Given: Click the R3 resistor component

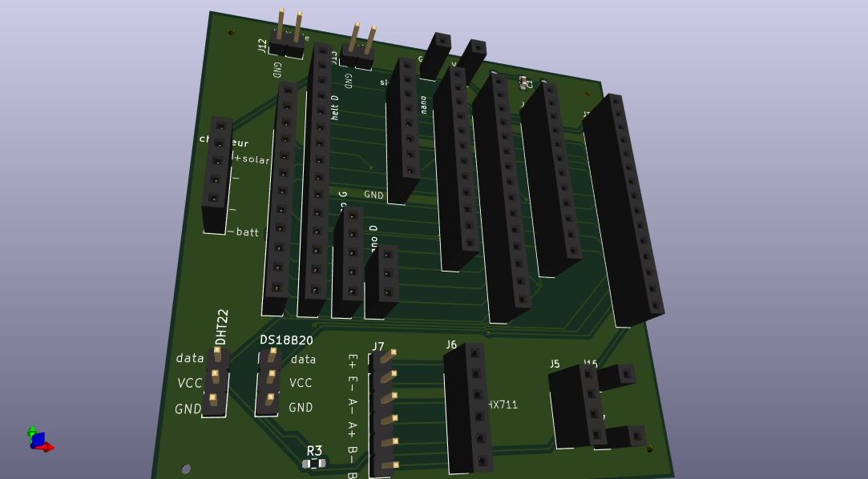Looking at the screenshot, I should (x=314, y=463).
